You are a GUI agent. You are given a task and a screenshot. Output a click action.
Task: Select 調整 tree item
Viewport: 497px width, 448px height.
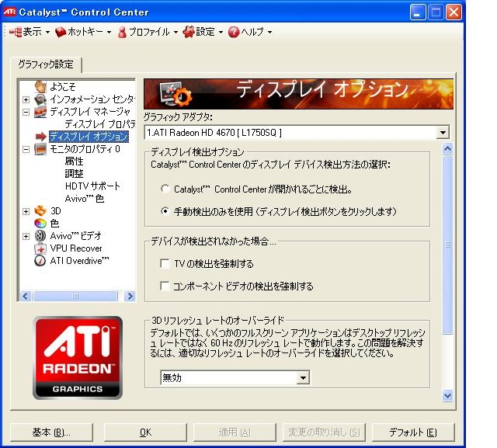coord(75,174)
